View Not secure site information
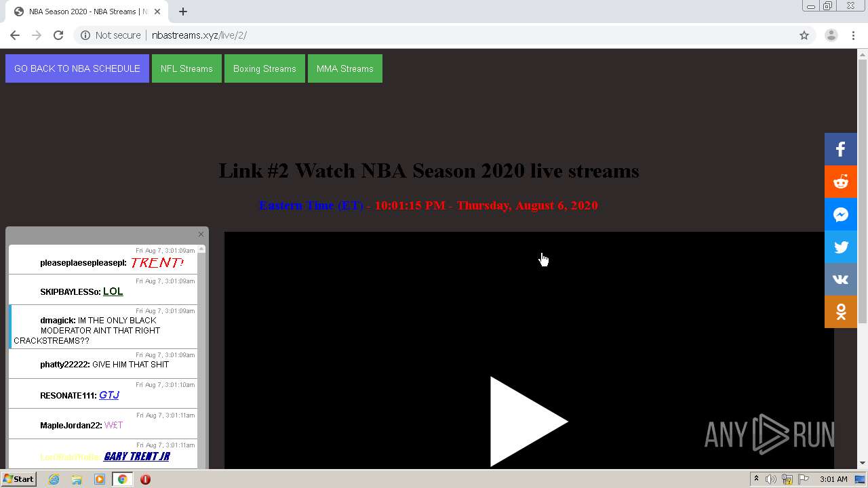Image resolution: width=868 pixels, height=488 pixels. [x=111, y=35]
